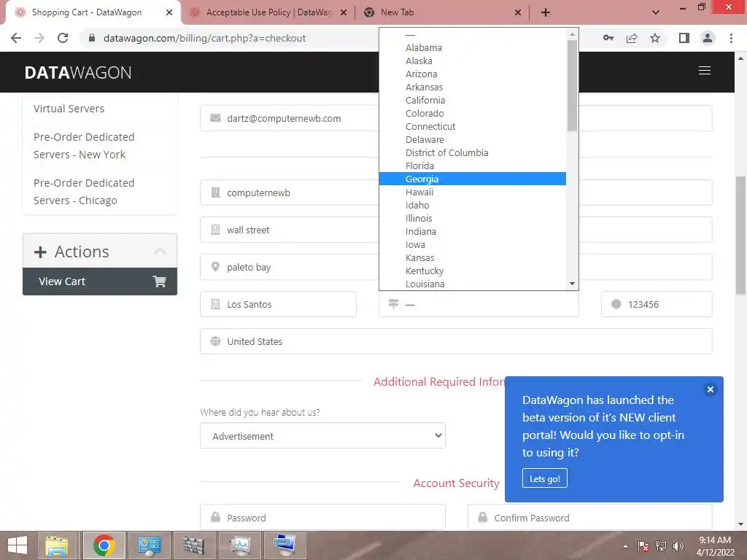Bookmark this page with the star

[655, 38]
